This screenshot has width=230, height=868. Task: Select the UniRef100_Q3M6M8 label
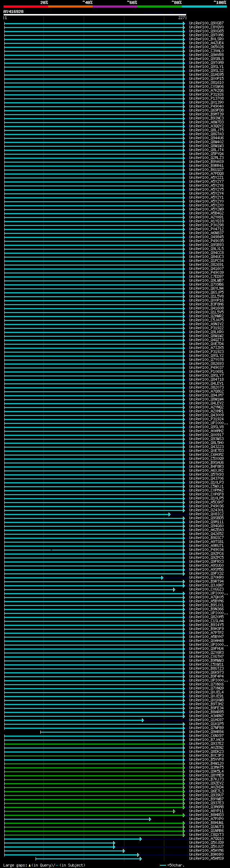point(206,807)
